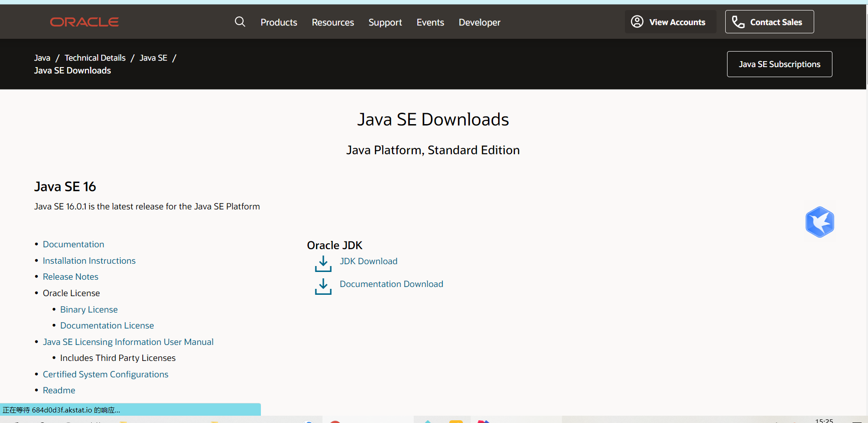Click the 'Java Platform, Standard Edition' subtitle

pyautogui.click(x=433, y=150)
